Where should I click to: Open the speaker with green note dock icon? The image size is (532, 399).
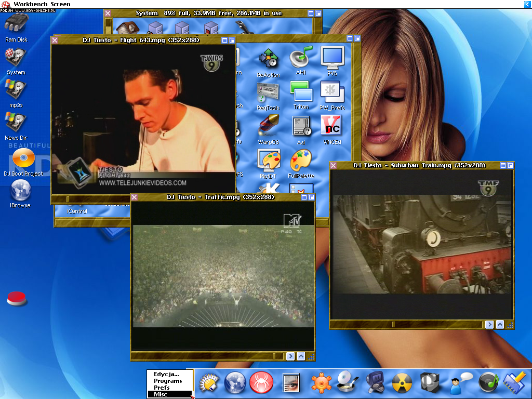pos(488,383)
